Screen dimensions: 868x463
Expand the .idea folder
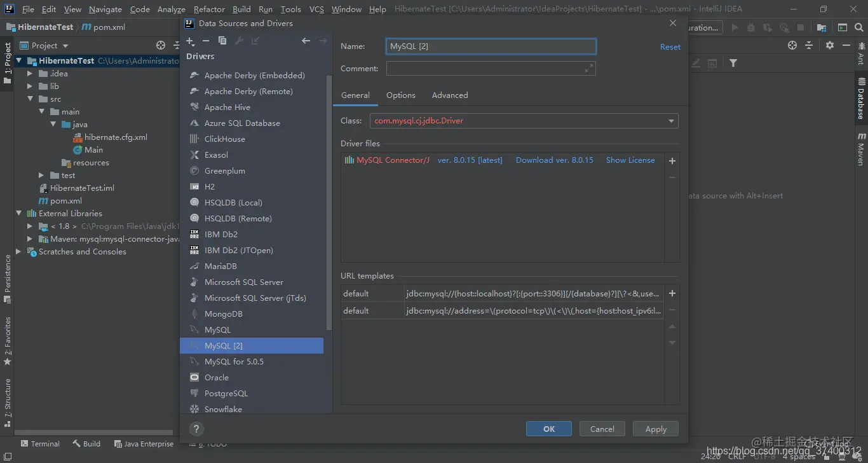(x=30, y=74)
